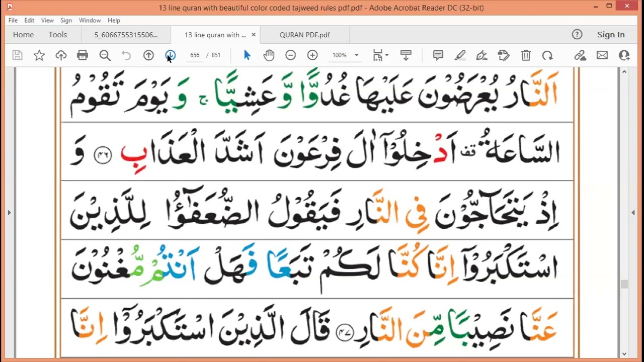Bookmark the file with the star icon
The width and height of the screenshot is (644, 362).
[39, 55]
